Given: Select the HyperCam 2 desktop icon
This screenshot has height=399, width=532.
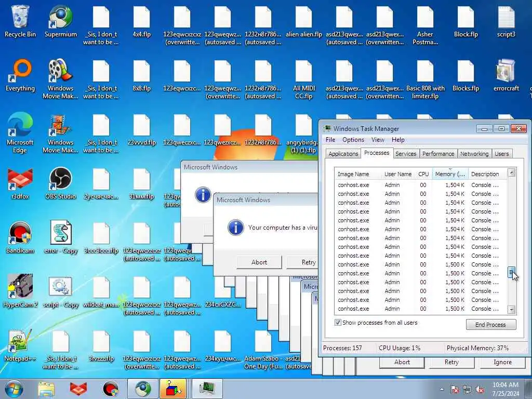Looking at the screenshot, I should 20,291.
